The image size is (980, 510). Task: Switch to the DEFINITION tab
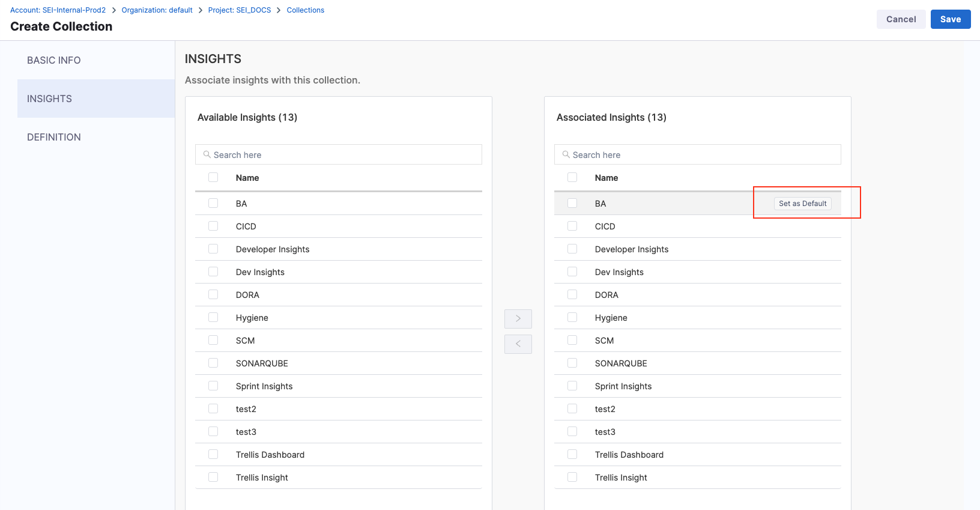[54, 137]
